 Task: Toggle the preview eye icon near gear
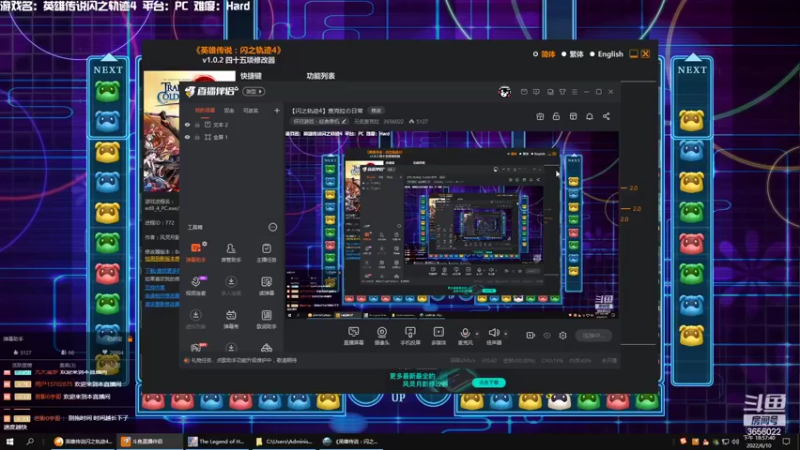(x=547, y=335)
